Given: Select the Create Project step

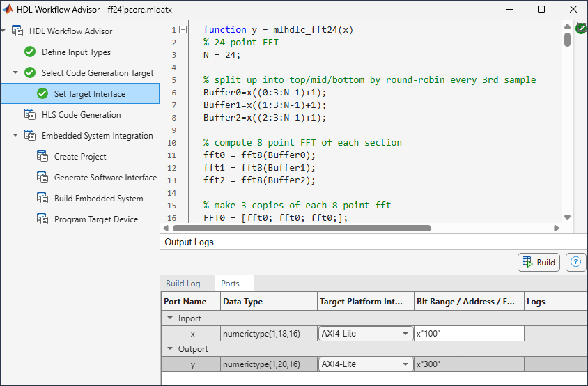Looking at the screenshot, I should point(80,157).
